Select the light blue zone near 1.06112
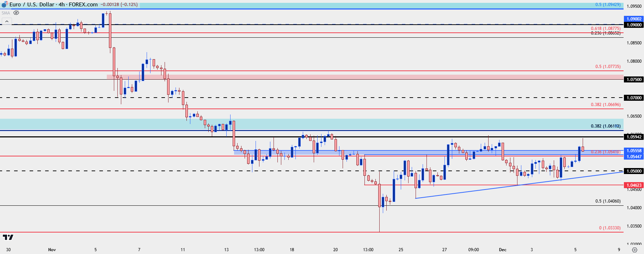 [x=312, y=124]
